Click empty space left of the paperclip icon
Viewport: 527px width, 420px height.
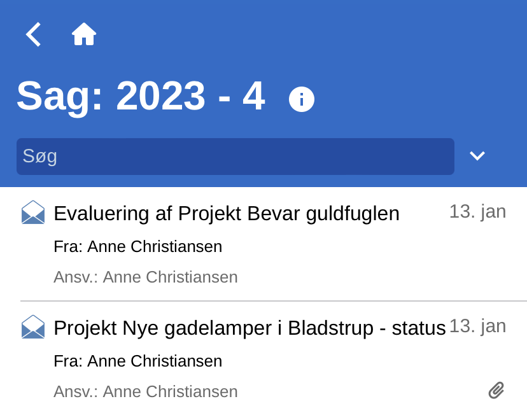point(363,391)
